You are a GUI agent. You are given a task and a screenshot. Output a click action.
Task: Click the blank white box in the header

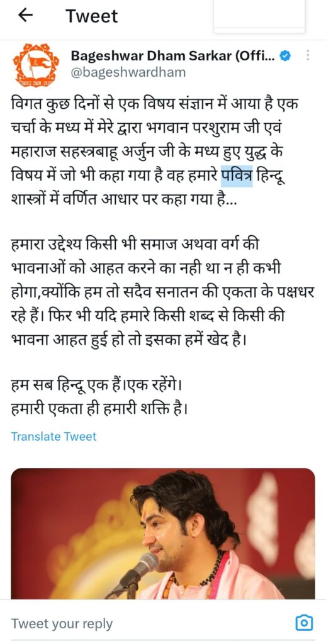[x=259, y=15]
